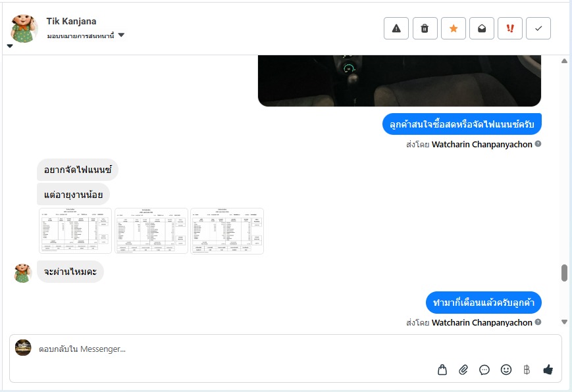This screenshot has width=572, height=392.
Task: Open first payslip image thumbnail
Action: coord(75,231)
